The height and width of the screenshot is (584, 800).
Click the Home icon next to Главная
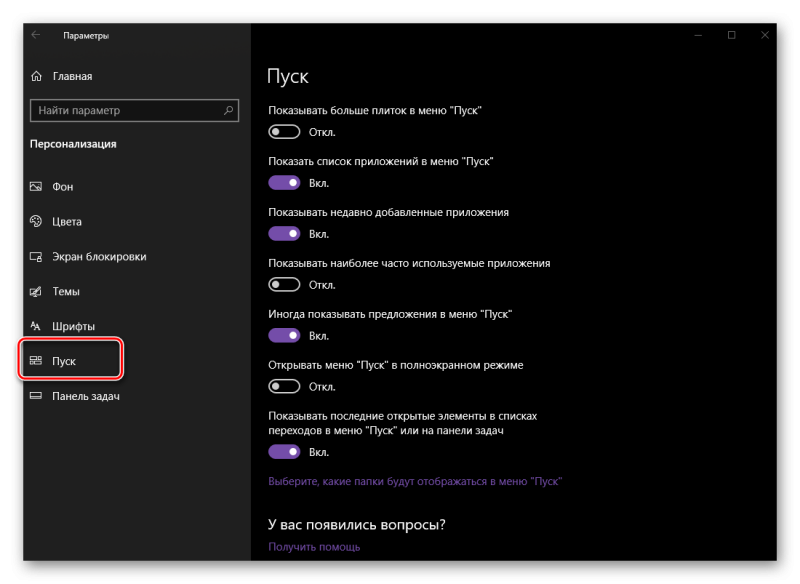36,76
